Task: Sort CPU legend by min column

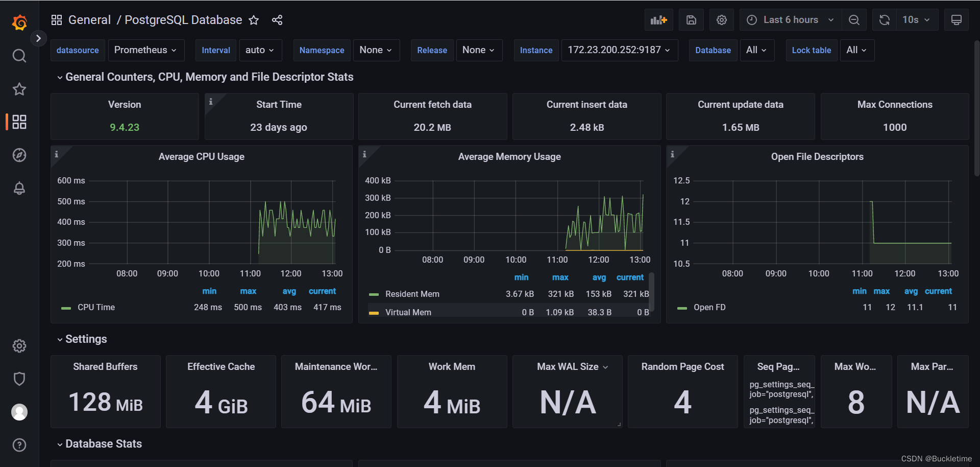Action: (x=209, y=291)
